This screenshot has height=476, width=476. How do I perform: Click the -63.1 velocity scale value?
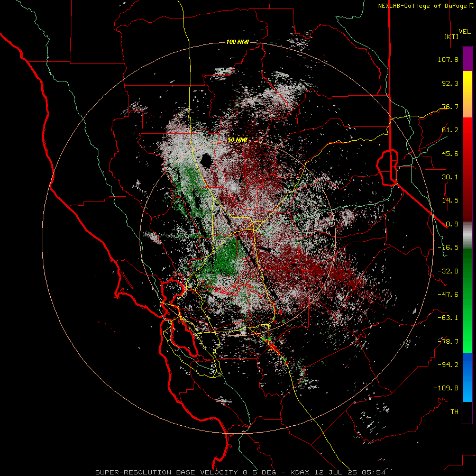tap(448, 318)
